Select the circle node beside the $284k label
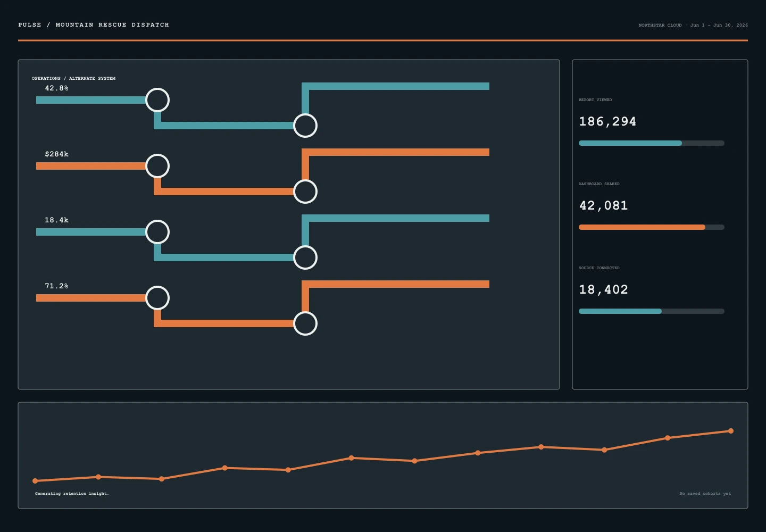766x532 pixels. [x=157, y=166]
